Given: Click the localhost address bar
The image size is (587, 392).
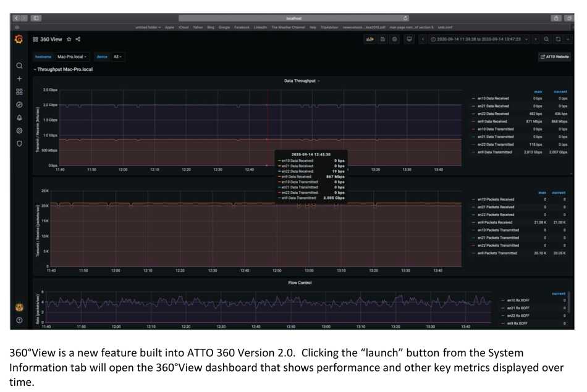Looking at the screenshot, I should pos(293,18).
